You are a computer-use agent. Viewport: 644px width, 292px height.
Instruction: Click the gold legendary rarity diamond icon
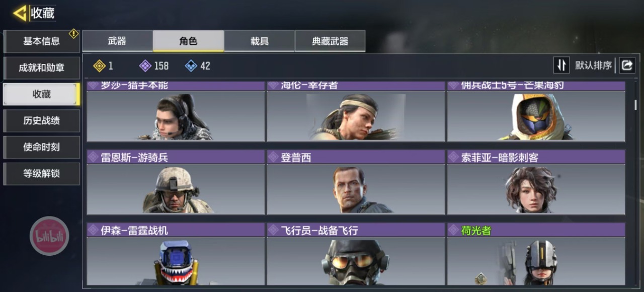click(100, 66)
